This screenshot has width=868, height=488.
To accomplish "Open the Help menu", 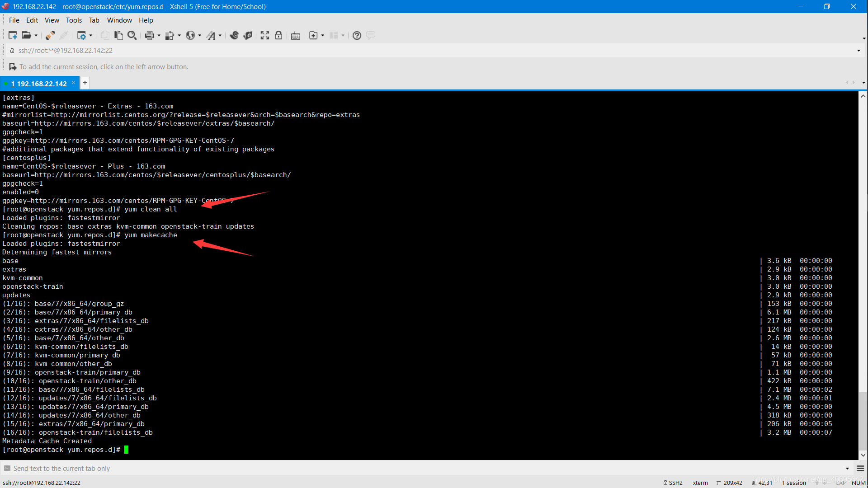I will (x=146, y=20).
